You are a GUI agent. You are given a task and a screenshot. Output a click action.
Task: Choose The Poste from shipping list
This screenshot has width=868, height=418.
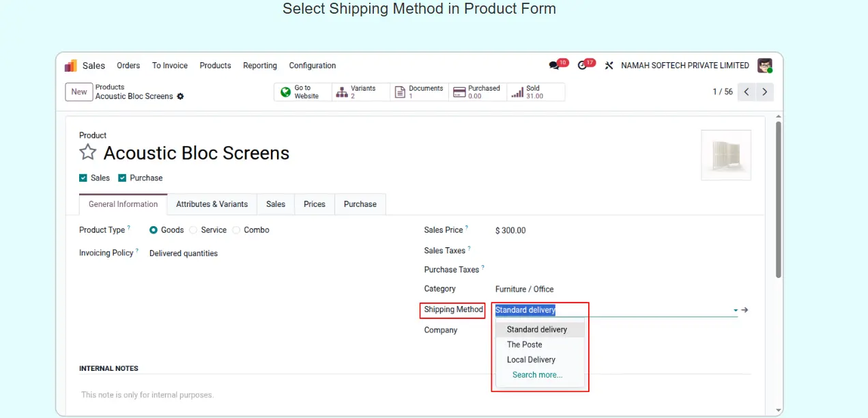524,345
